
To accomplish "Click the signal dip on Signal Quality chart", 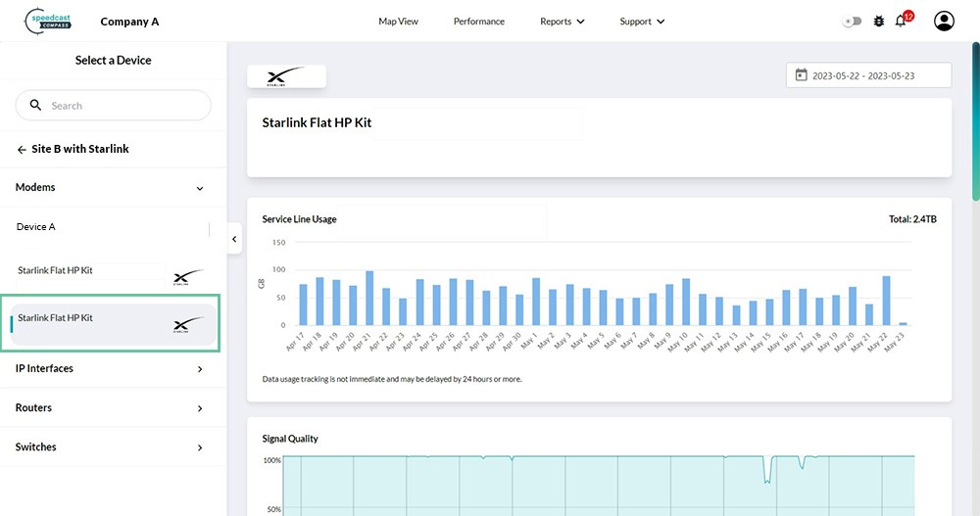I will coord(767,470).
